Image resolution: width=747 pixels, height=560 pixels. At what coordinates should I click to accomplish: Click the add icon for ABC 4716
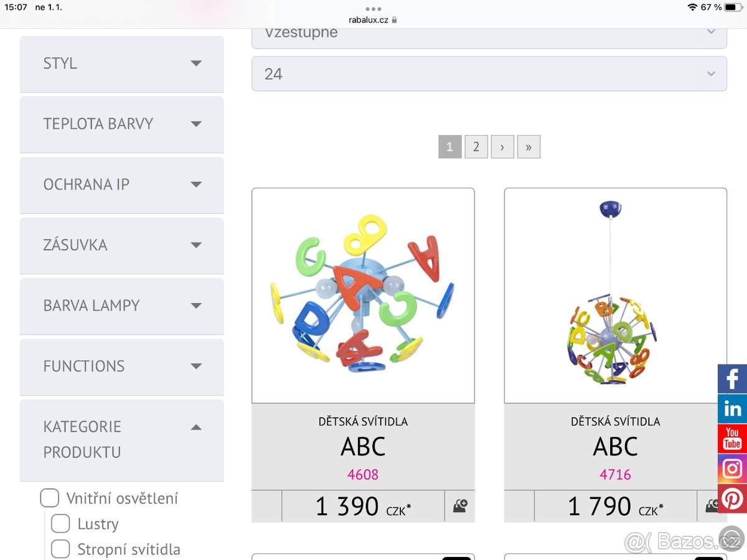tap(712, 506)
